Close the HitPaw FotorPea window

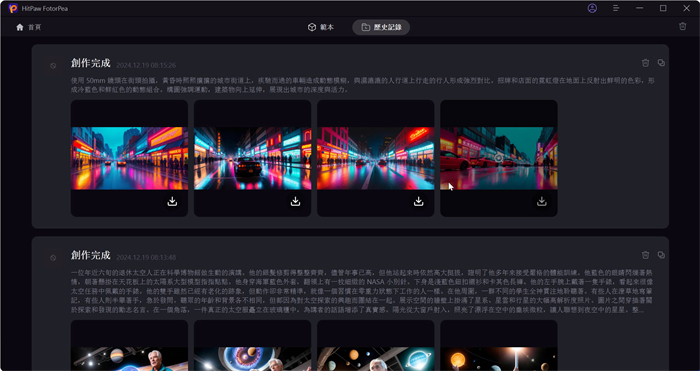686,8
